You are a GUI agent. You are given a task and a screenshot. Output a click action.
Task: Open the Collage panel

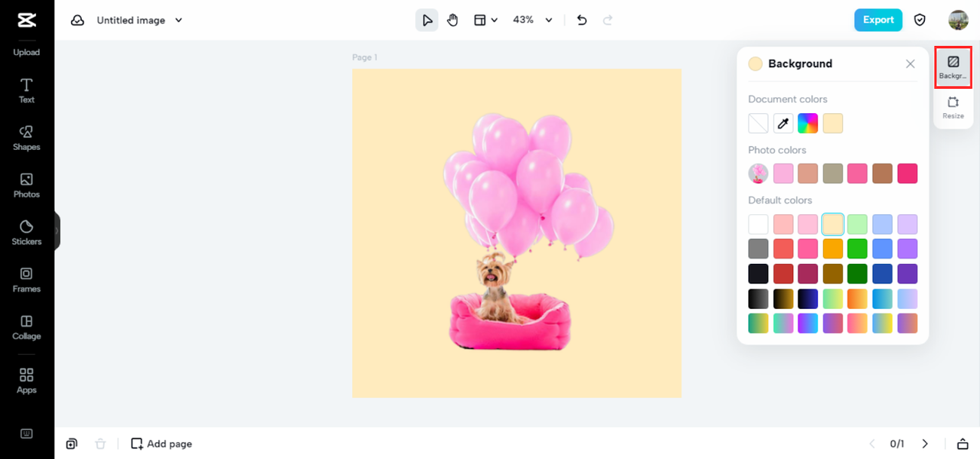(x=27, y=327)
